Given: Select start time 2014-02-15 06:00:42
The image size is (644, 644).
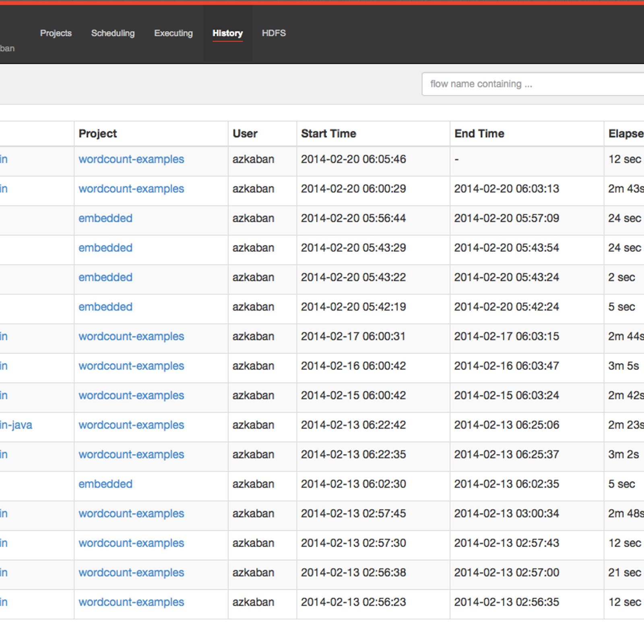Looking at the screenshot, I should [x=353, y=395].
